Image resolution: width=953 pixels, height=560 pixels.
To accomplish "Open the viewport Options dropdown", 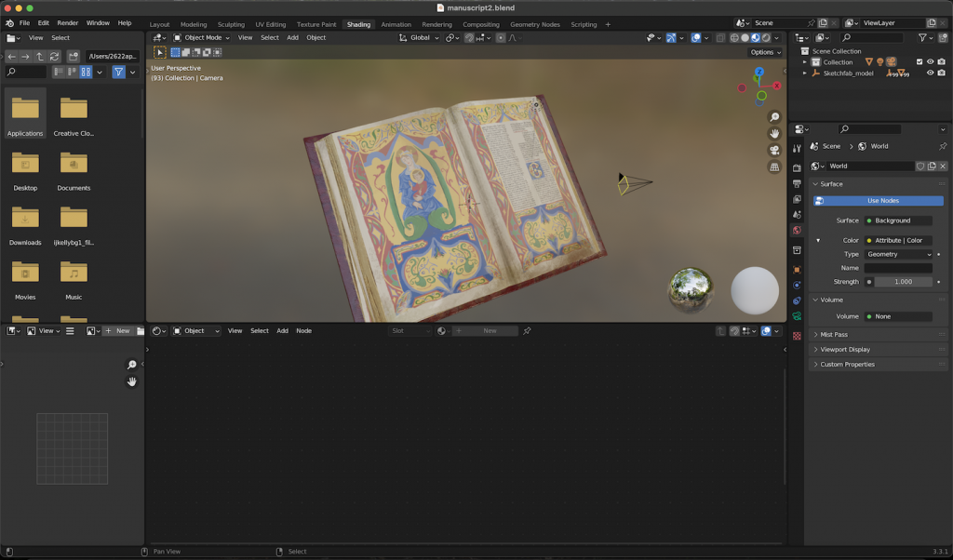I will pos(765,52).
